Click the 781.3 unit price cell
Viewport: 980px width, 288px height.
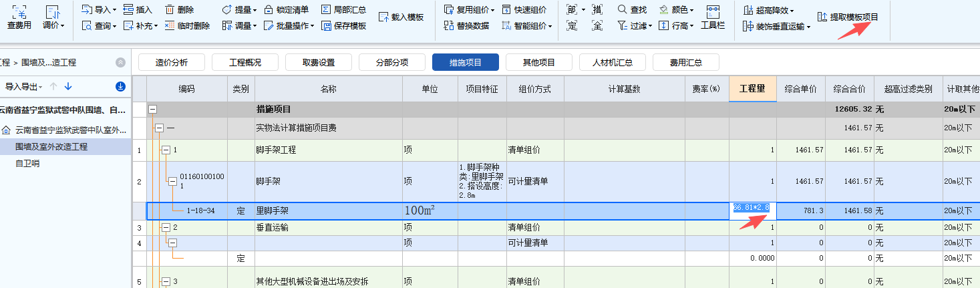[x=801, y=210]
